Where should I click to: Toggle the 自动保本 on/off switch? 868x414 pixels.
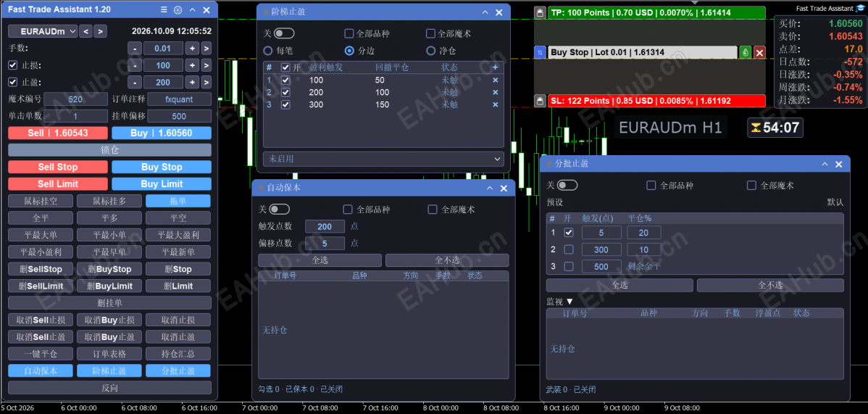pos(280,210)
